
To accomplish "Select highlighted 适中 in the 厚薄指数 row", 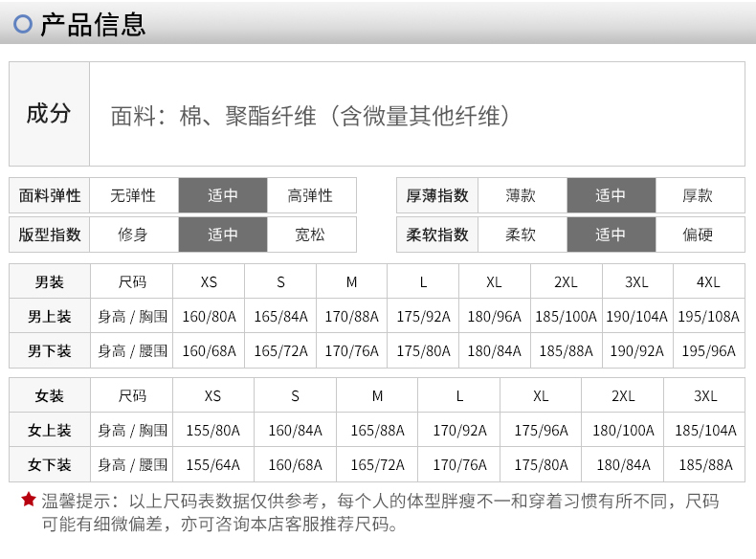I will tap(611, 195).
